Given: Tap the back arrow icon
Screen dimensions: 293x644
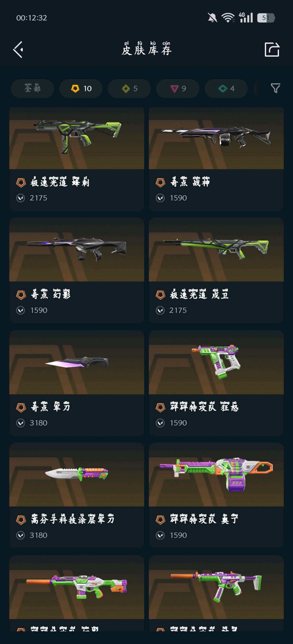Looking at the screenshot, I should [18, 50].
